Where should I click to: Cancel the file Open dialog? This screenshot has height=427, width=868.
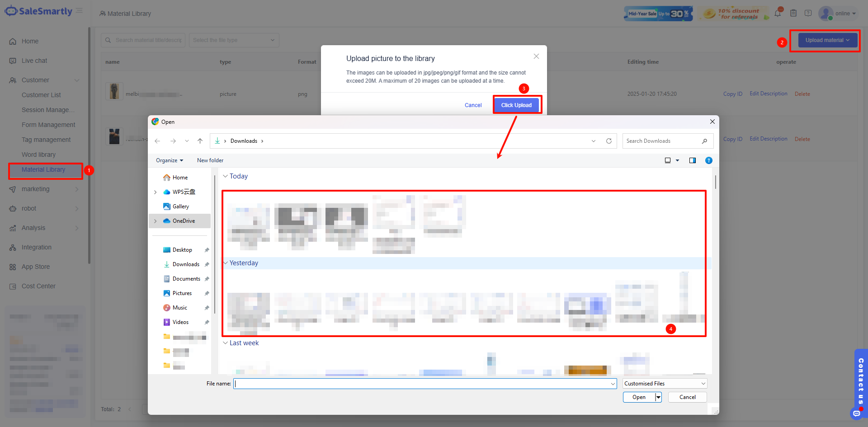[x=688, y=397]
